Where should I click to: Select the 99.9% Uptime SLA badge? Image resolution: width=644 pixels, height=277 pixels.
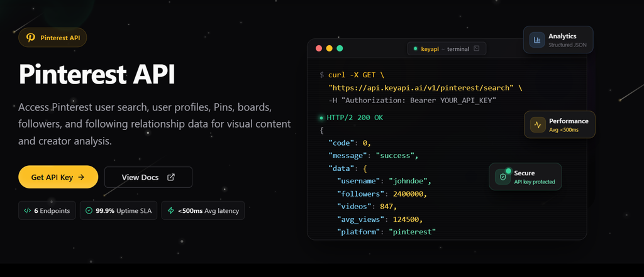tap(118, 210)
